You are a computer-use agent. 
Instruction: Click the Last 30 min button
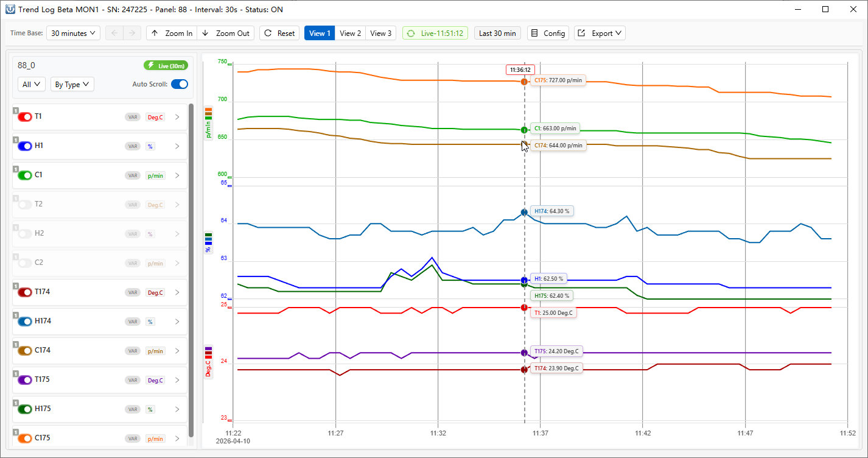click(x=497, y=33)
